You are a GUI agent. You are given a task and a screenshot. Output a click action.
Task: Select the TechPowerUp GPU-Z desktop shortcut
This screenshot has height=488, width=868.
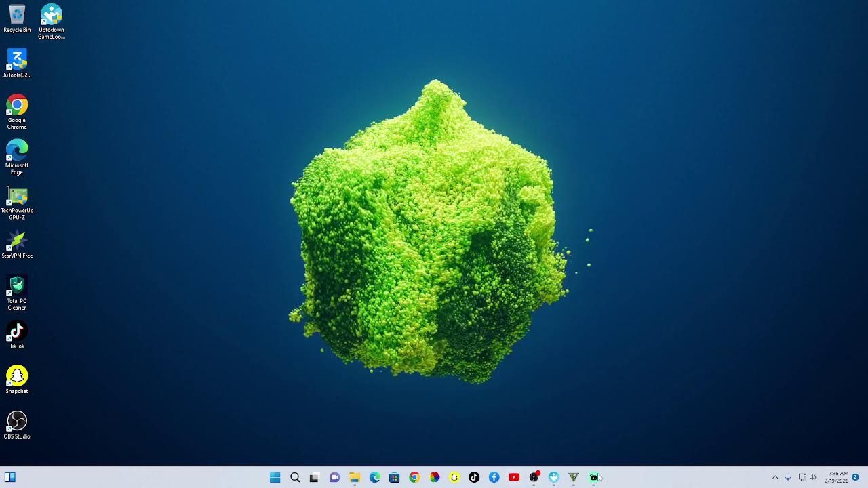tap(17, 203)
